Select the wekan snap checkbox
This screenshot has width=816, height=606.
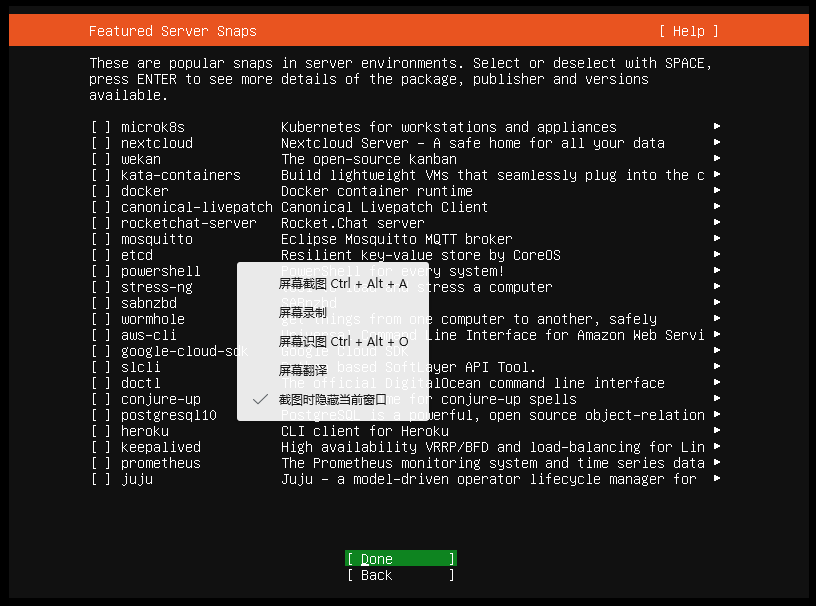click(101, 159)
